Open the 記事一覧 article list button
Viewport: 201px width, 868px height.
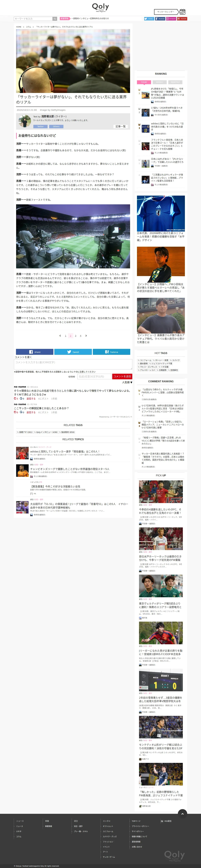coord(121,126)
